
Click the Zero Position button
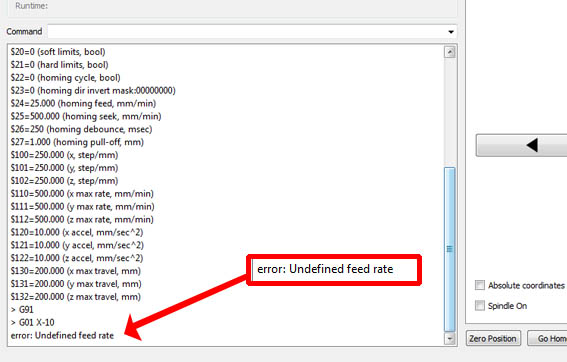493,338
